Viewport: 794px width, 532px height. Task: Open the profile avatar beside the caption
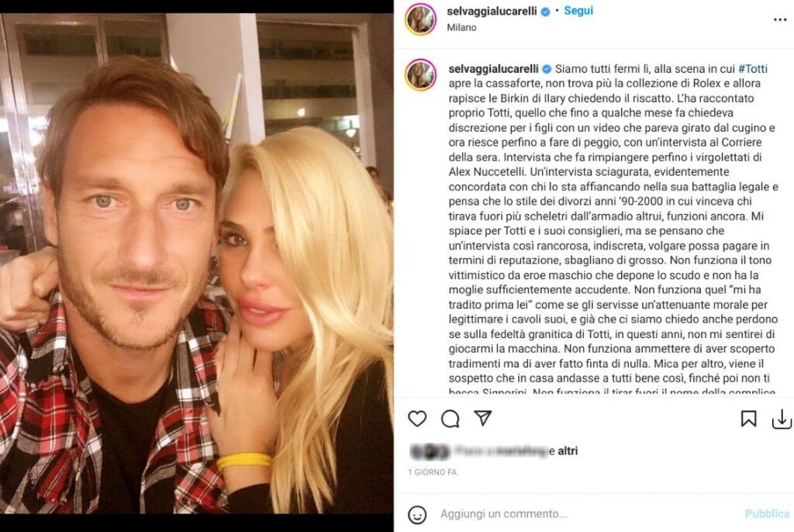[x=421, y=75]
